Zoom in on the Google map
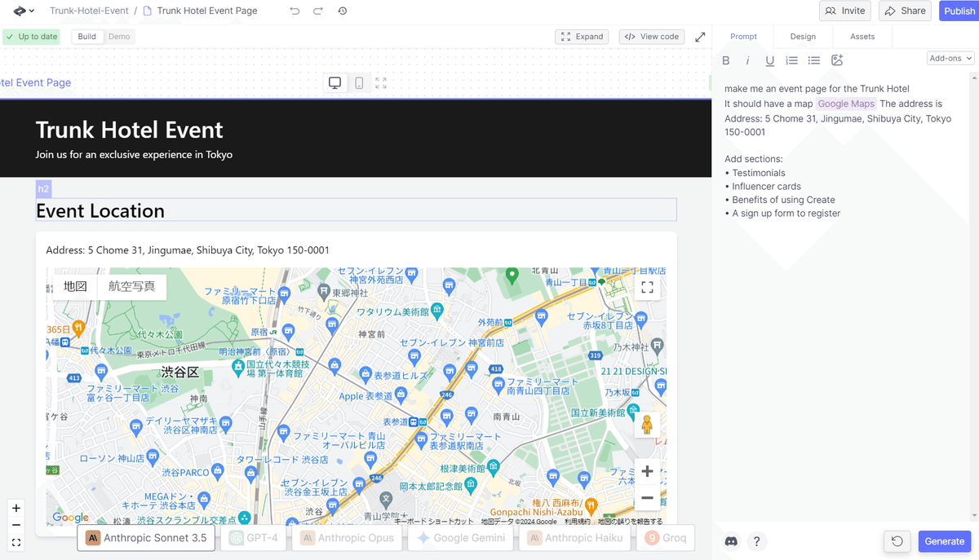The width and height of the screenshot is (979, 560). pos(647,471)
